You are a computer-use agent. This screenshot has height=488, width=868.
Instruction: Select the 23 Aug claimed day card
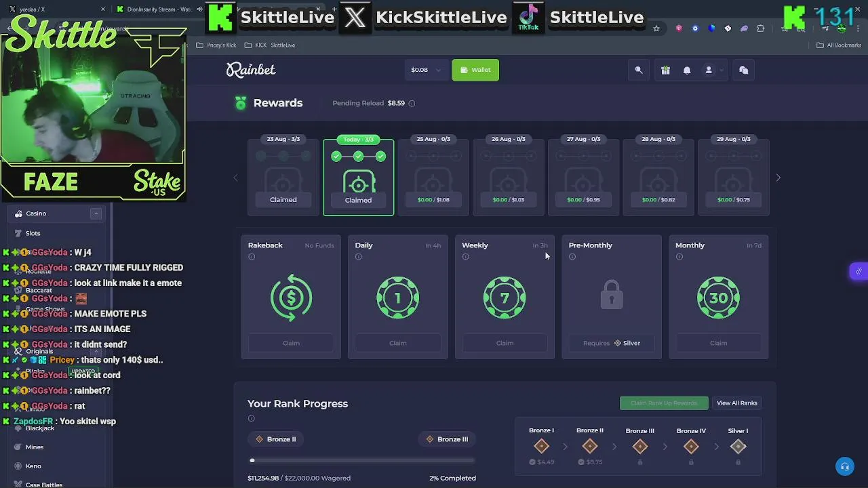coord(283,176)
